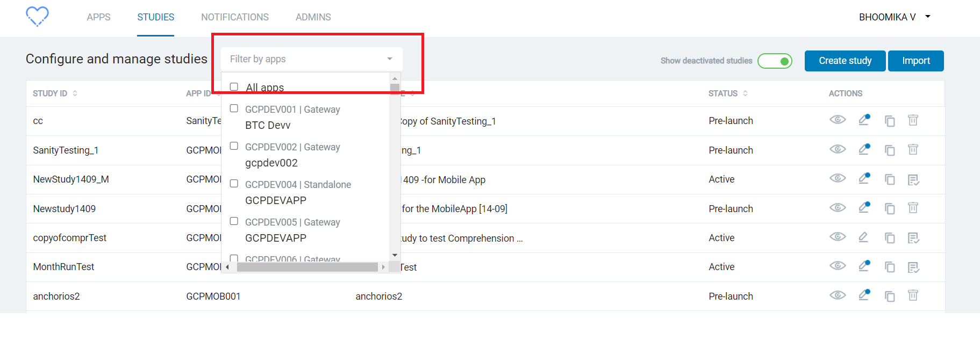The height and width of the screenshot is (348, 980).
Task: Open the checklist icon for copyofcomprTest
Action: (x=913, y=238)
